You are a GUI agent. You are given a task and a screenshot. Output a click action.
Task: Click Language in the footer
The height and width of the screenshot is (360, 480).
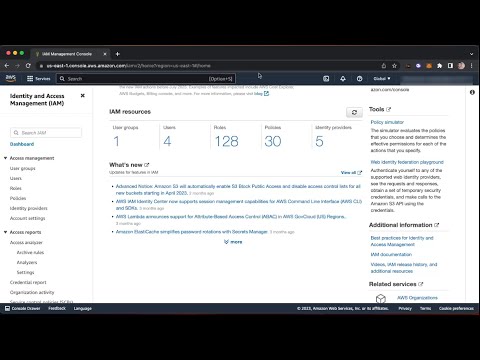(83, 308)
